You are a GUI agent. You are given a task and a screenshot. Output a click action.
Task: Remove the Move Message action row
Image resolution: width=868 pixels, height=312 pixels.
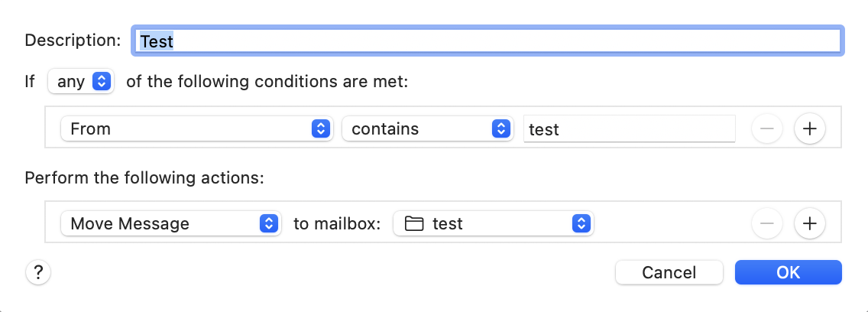pos(767,223)
